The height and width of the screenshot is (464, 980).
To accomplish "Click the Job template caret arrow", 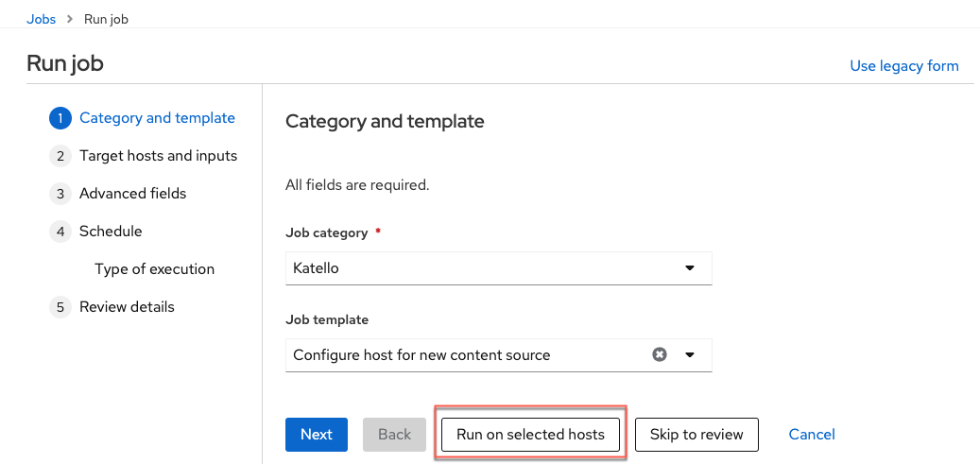I will [x=689, y=355].
